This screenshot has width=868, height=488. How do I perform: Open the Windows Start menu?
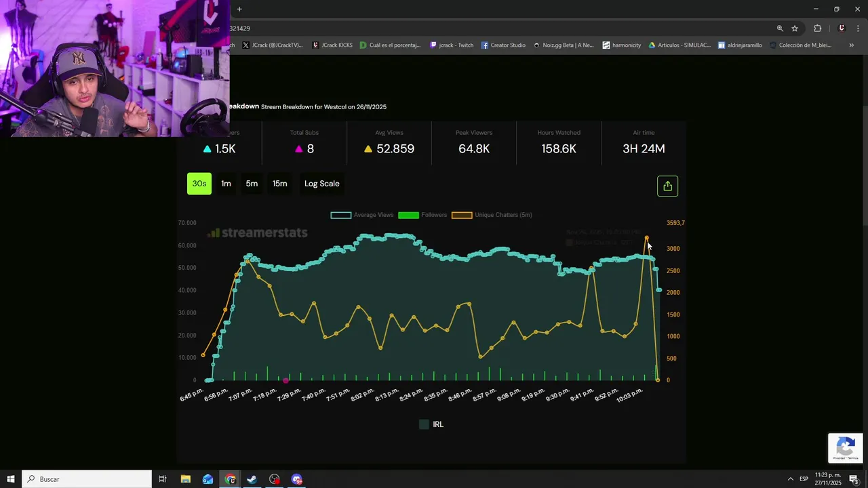(x=11, y=479)
